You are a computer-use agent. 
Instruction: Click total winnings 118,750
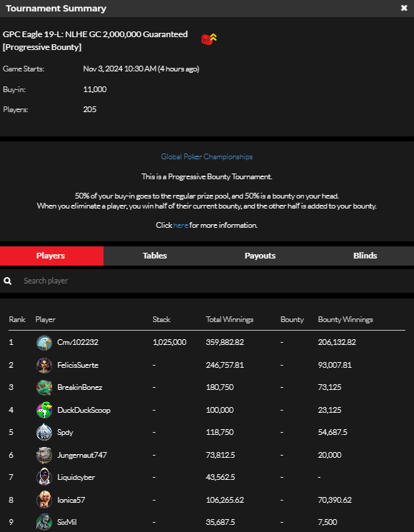(x=220, y=432)
